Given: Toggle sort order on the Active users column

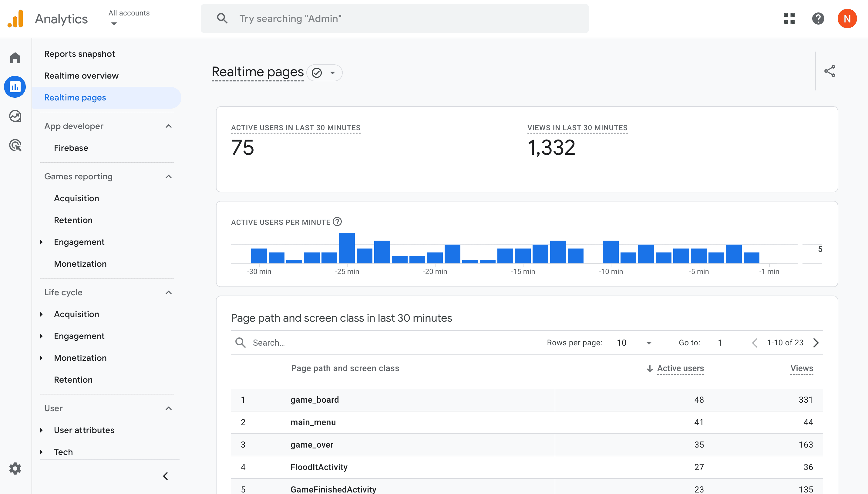Looking at the screenshot, I should point(680,368).
